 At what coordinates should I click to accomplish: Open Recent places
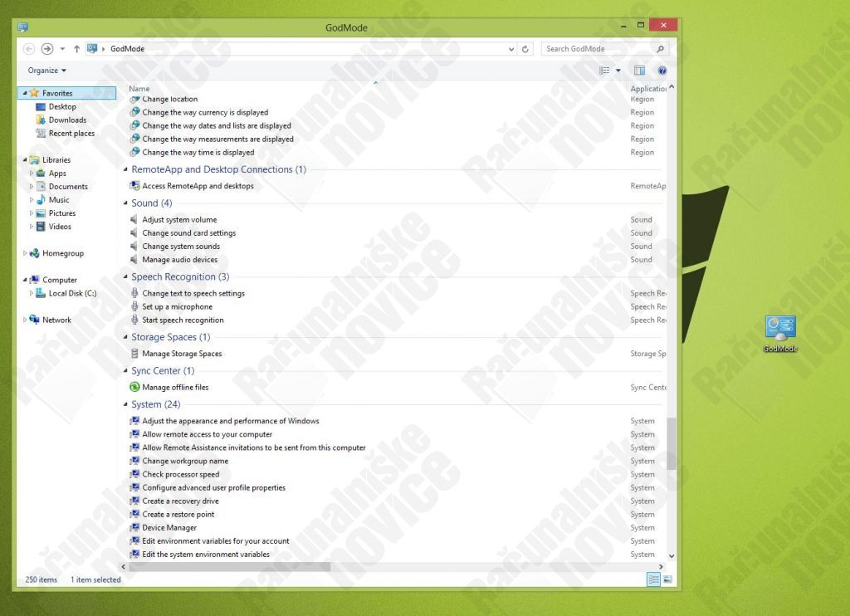tap(71, 134)
